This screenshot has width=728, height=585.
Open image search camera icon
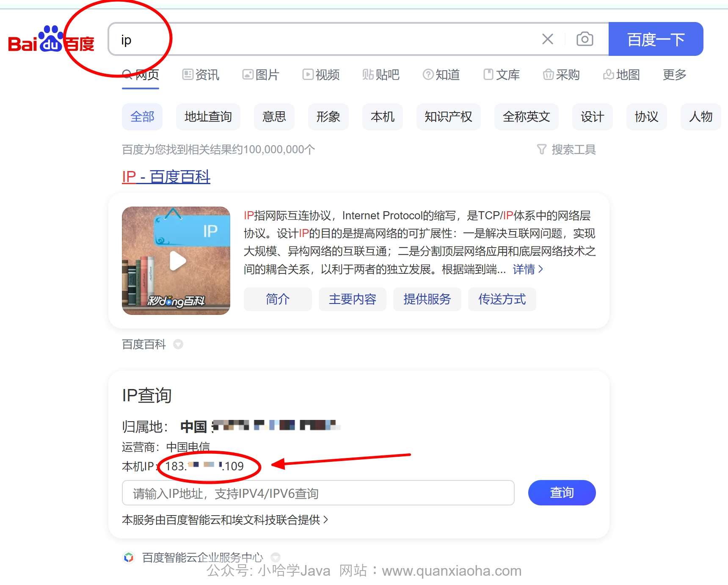[585, 39]
